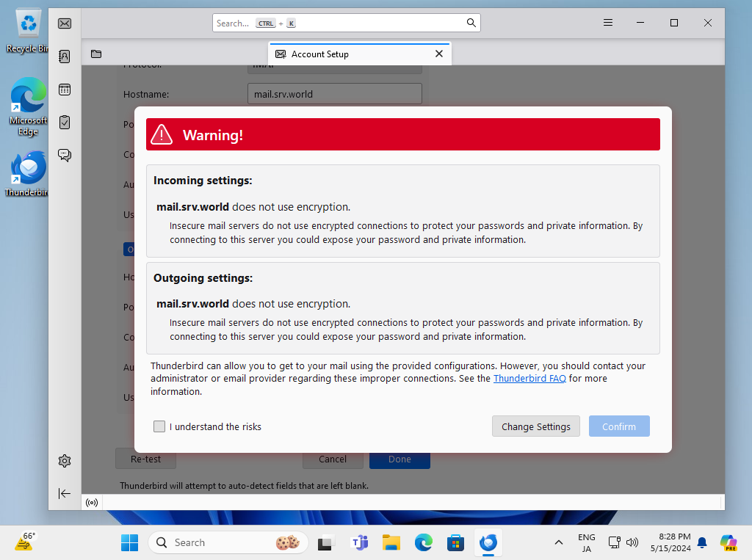Viewport: 752px width, 560px height.
Task: Open the Calendar sidebar icon
Action: [x=65, y=90]
